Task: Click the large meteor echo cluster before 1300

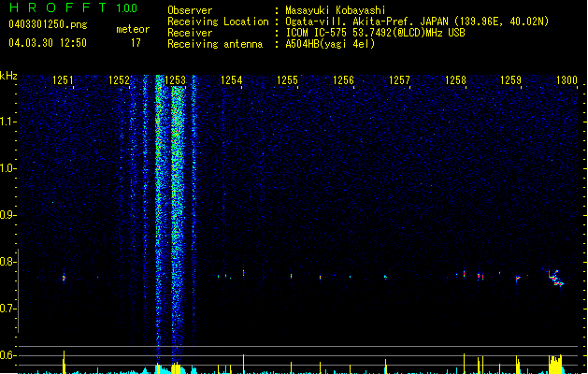Action: pyautogui.click(x=556, y=279)
